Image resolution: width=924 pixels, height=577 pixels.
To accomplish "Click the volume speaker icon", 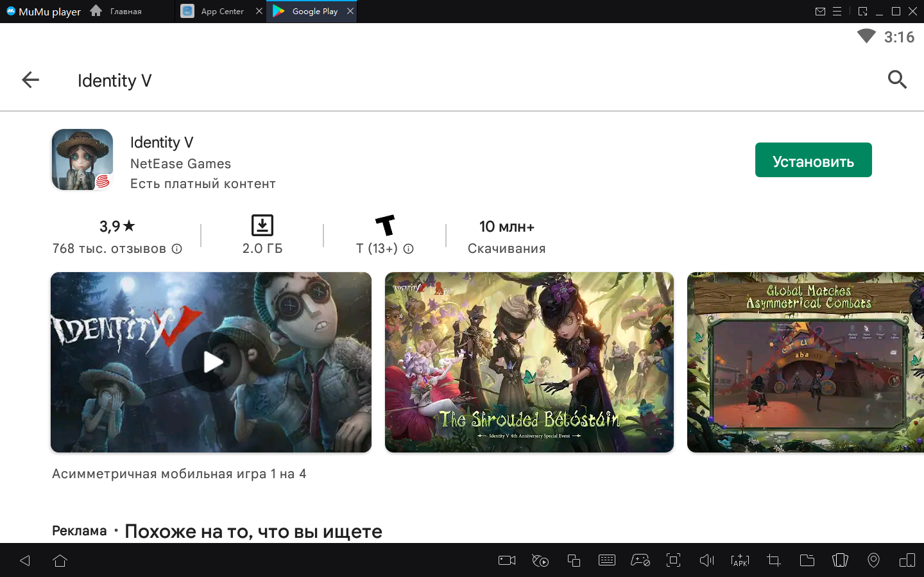I will [706, 560].
